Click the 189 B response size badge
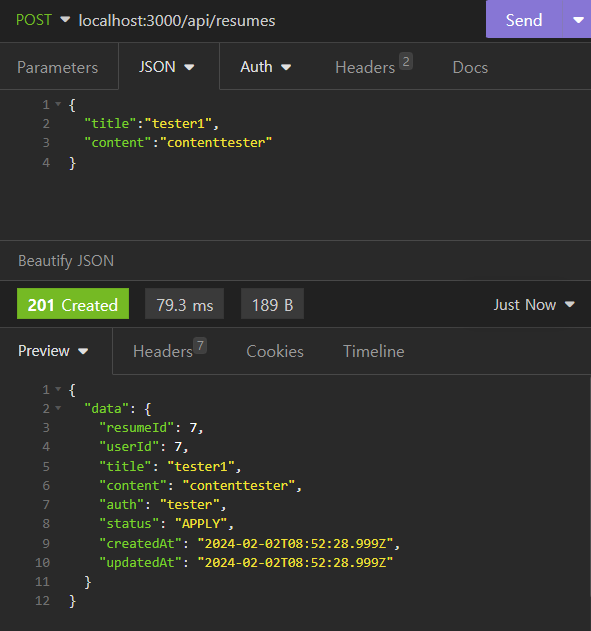The width and height of the screenshot is (591, 631). (272, 304)
